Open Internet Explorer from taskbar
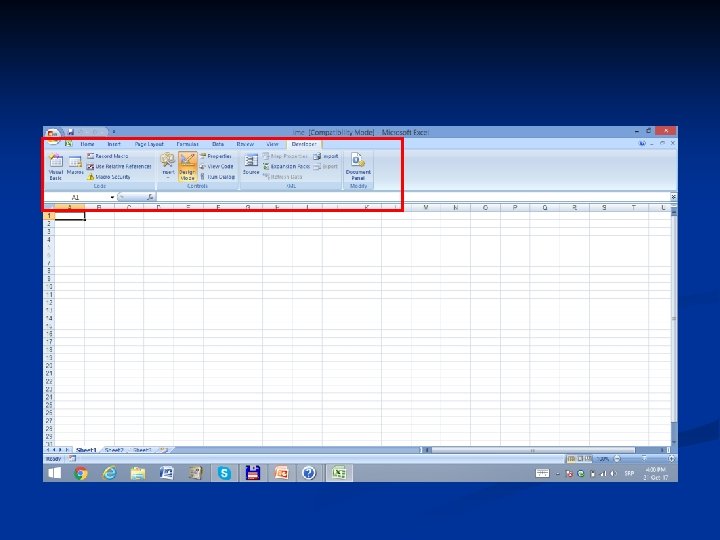 coord(109,473)
